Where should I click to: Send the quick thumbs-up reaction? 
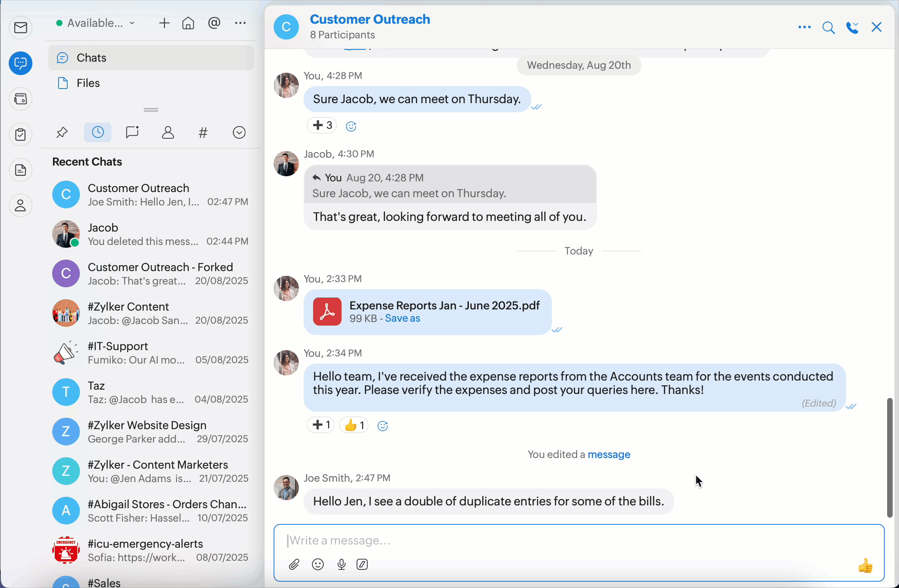[x=865, y=566]
